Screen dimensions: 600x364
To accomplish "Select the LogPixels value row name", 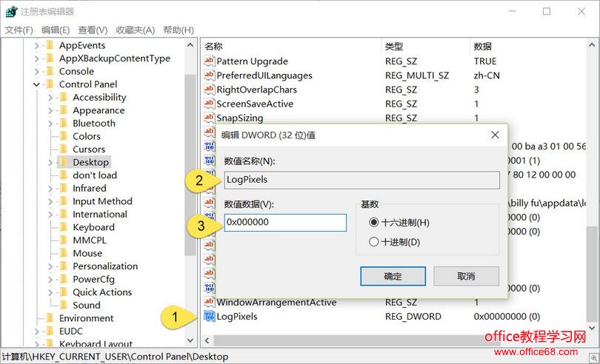I will click(237, 317).
